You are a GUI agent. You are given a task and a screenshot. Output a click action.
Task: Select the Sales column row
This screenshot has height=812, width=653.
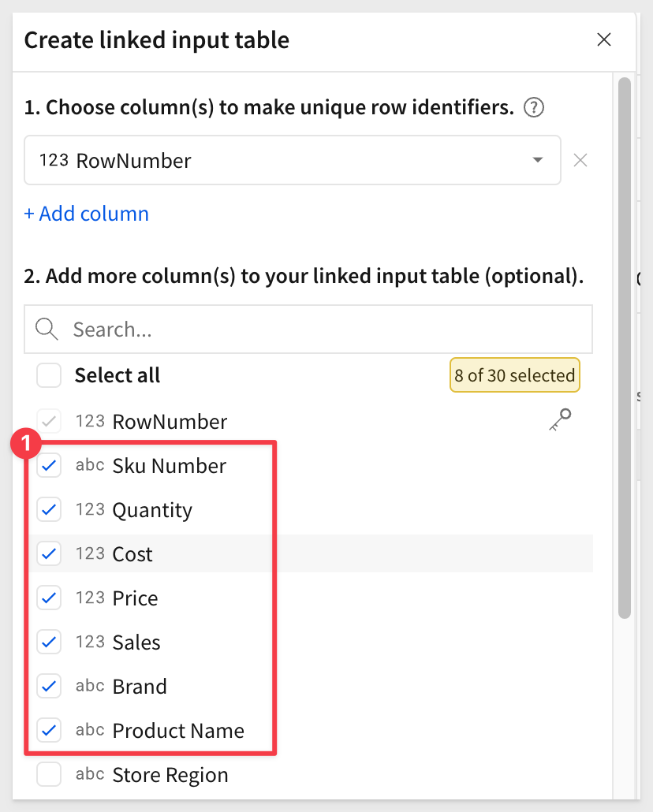[311, 643]
